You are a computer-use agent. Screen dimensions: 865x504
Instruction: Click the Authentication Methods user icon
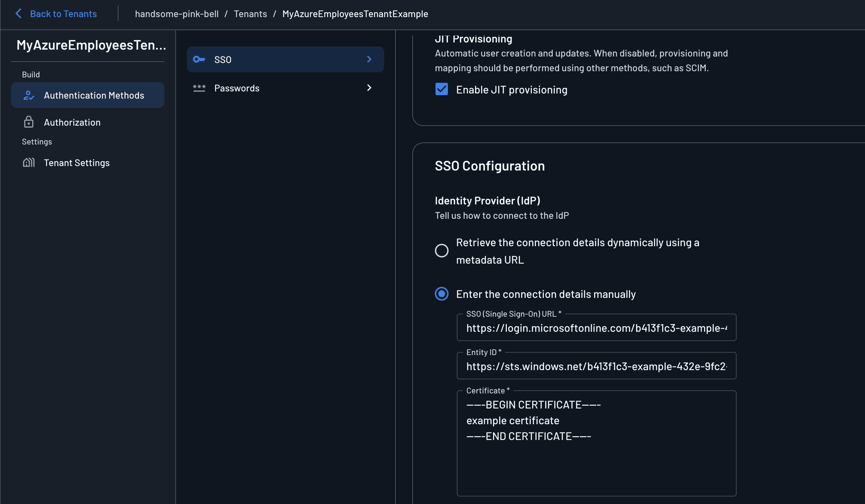point(29,96)
